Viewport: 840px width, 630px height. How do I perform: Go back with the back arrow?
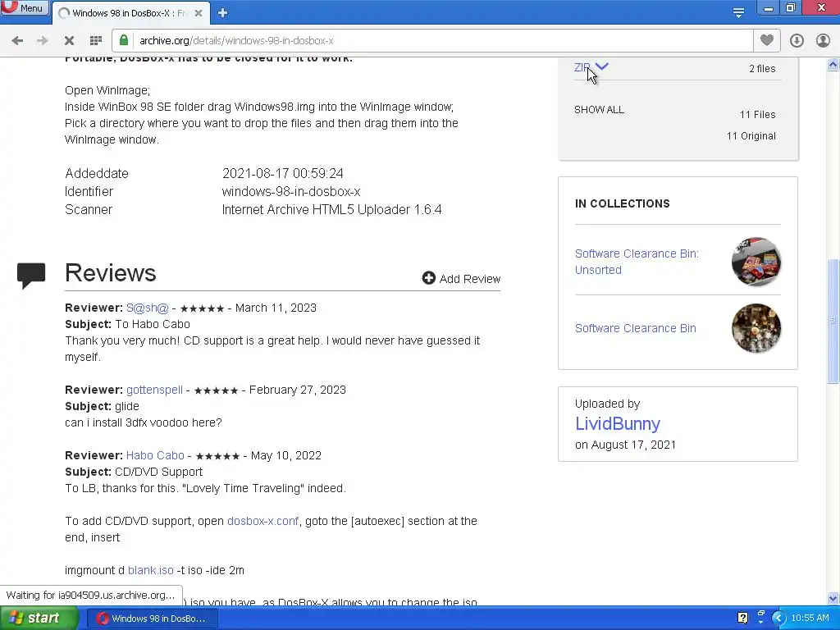point(17,41)
